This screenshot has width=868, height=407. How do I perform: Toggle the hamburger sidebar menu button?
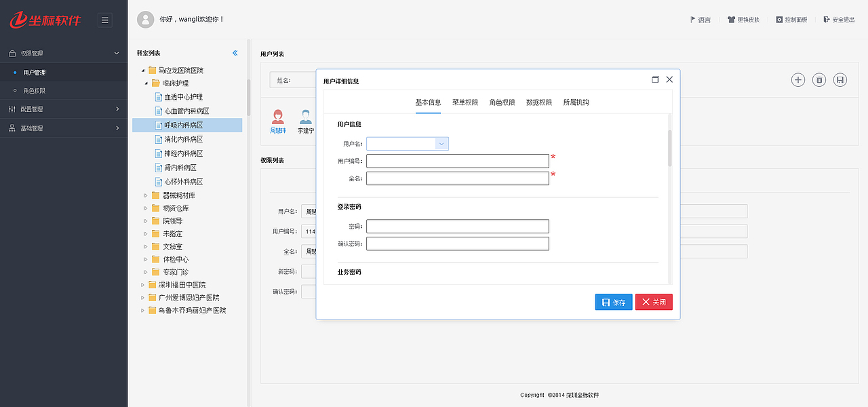click(x=105, y=20)
